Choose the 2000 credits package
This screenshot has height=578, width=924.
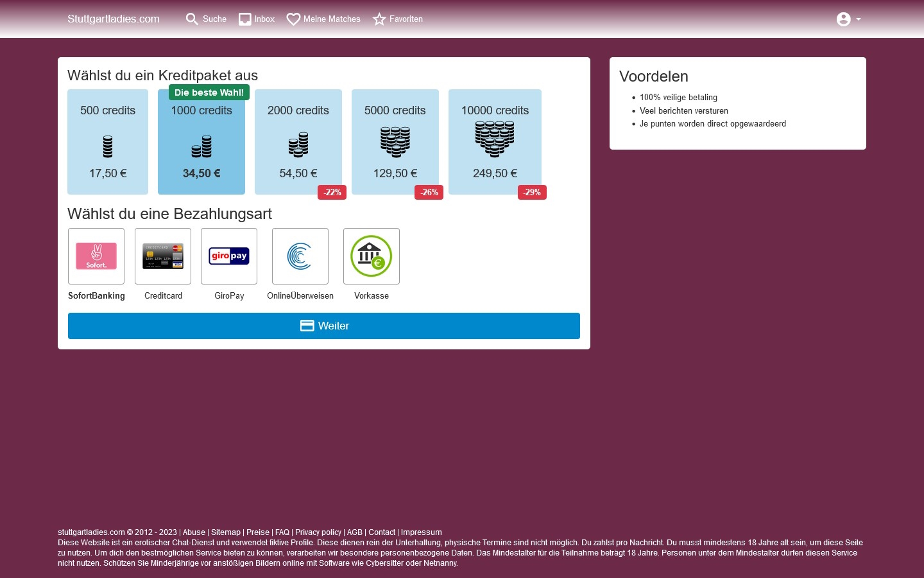point(298,142)
